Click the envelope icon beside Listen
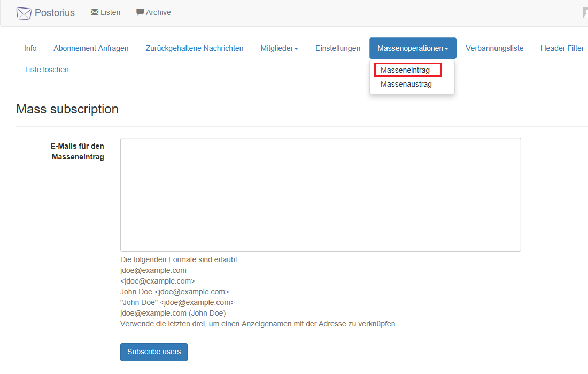The image size is (588, 374). (95, 12)
